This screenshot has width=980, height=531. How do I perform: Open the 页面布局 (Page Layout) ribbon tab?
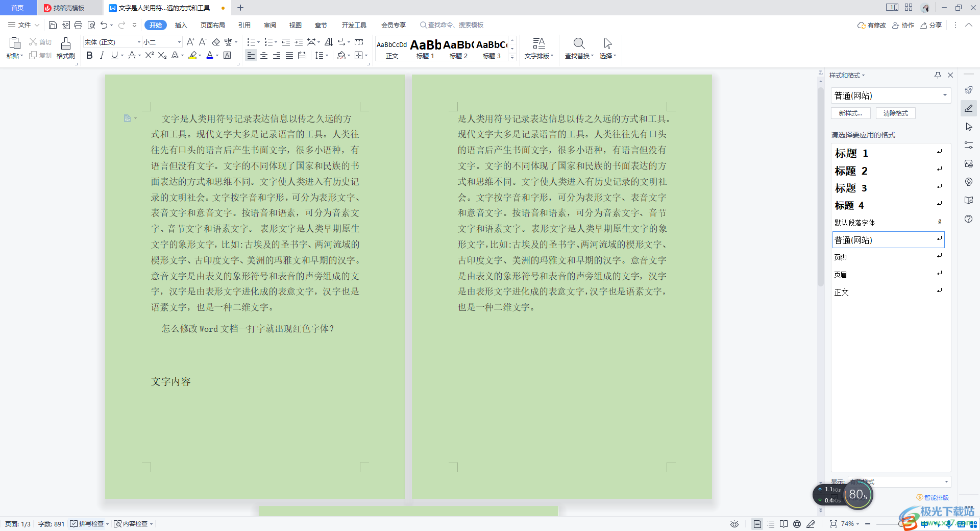[x=213, y=25]
